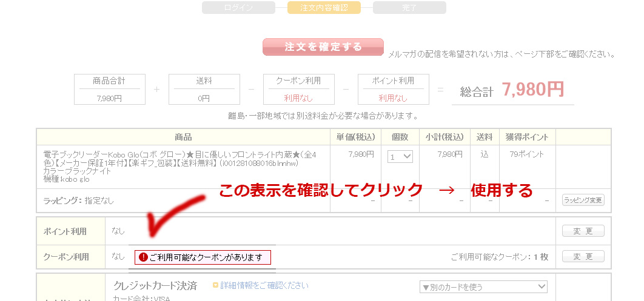
Task: Click the 総合計 7,980円 total amount
Action: tap(512, 90)
